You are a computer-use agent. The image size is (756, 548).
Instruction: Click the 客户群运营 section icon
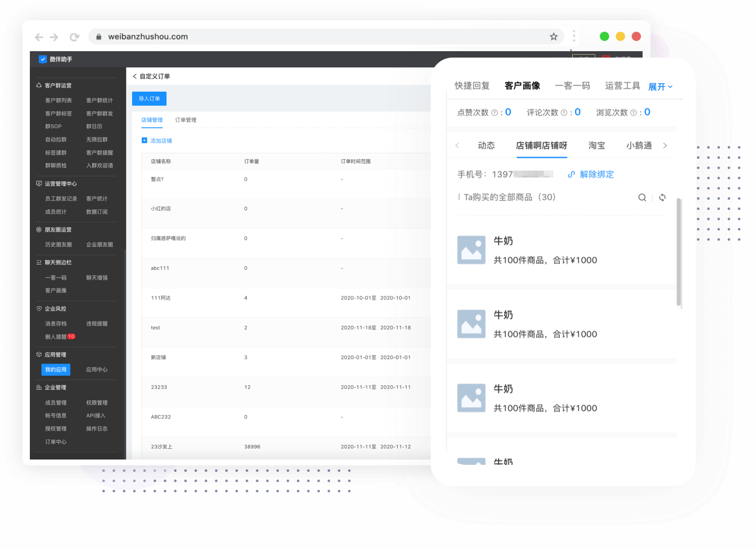[x=39, y=85]
